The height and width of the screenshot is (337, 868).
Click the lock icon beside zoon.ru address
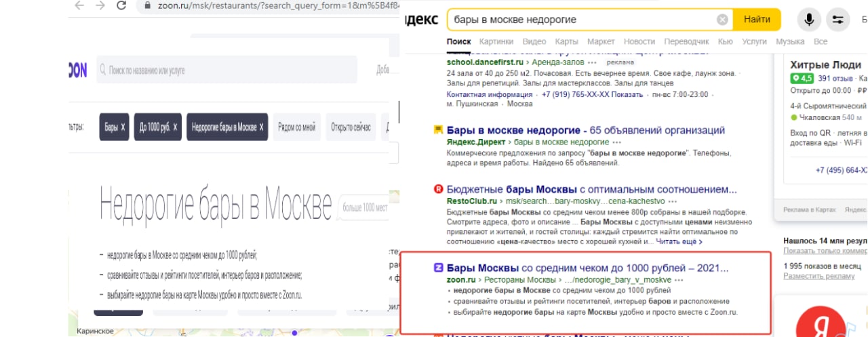pyautogui.click(x=146, y=5)
